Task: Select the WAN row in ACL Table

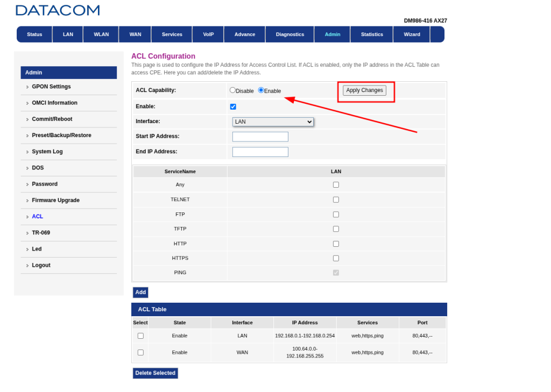Action: pyautogui.click(x=140, y=352)
